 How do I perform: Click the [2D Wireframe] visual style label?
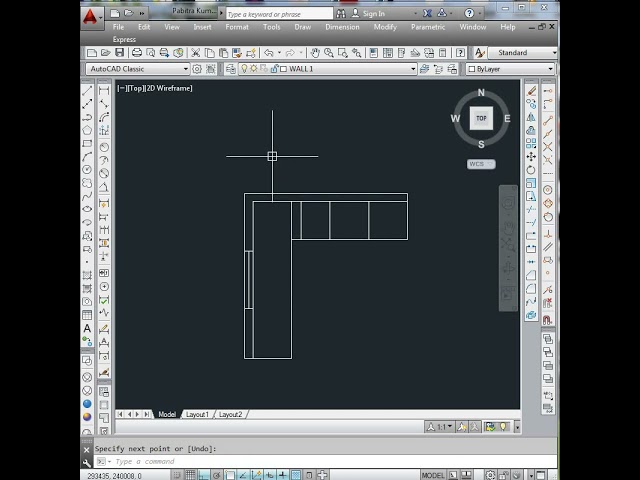click(168, 88)
